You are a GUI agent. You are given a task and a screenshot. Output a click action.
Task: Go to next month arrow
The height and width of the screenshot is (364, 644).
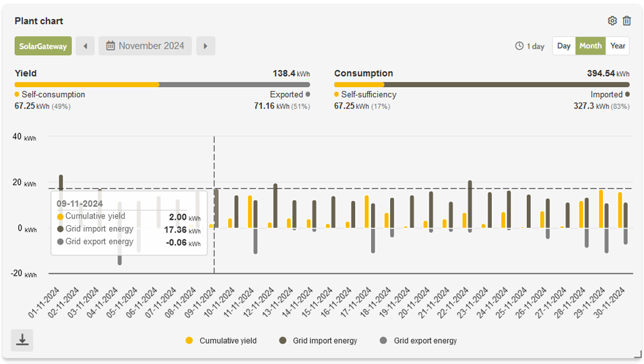205,46
